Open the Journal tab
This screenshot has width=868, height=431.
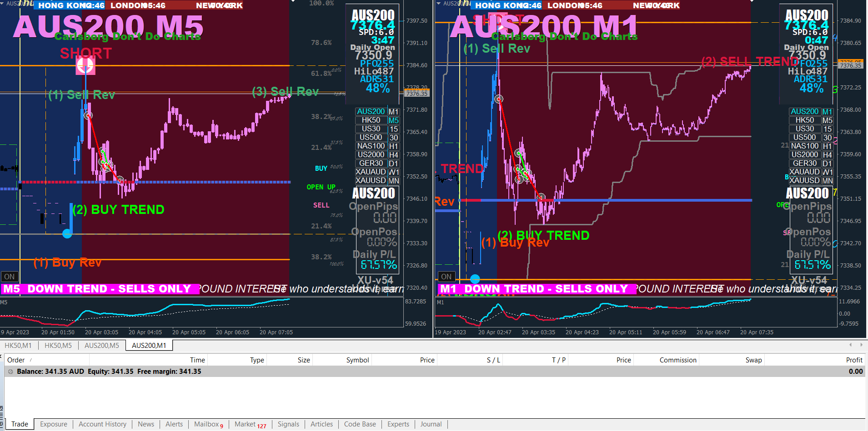(431, 424)
